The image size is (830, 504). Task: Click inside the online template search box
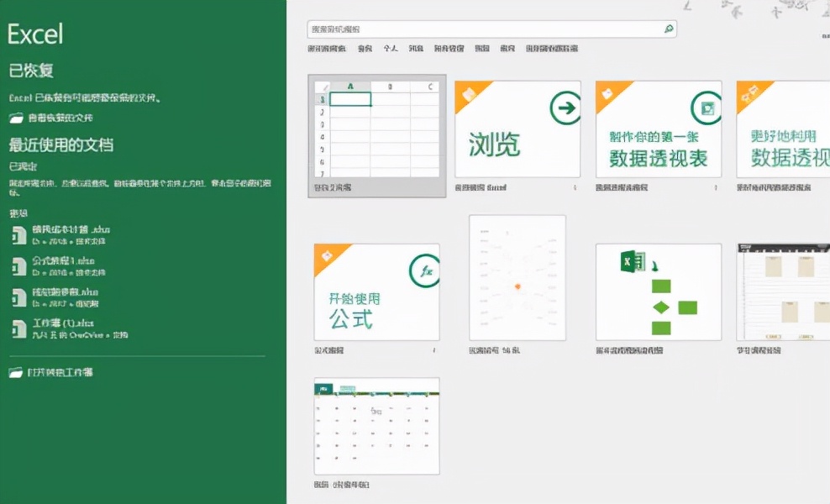point(479,29)
